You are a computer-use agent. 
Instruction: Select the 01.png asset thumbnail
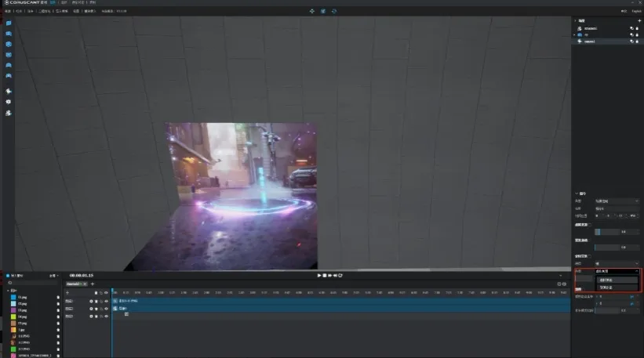point(13,298)
